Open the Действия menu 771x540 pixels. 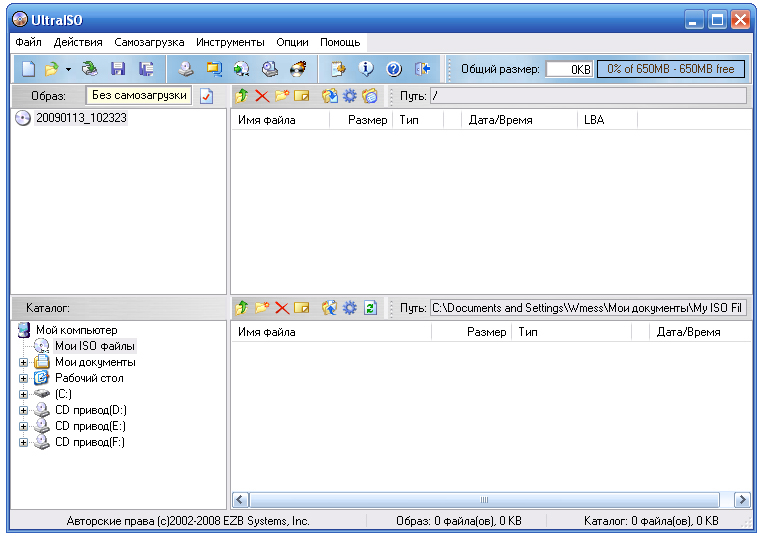coord(78,42)
